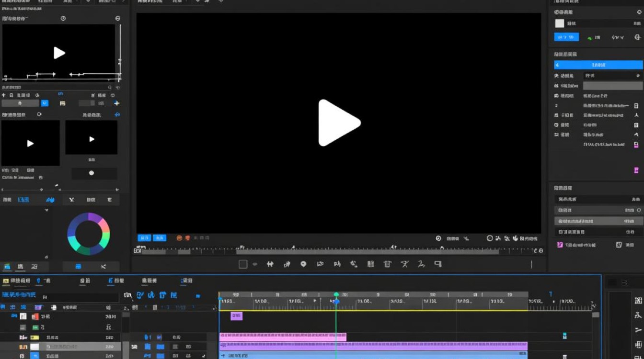644x359 pixels.
Task: Click the red icon on the first track header
Action: point(35,316)
